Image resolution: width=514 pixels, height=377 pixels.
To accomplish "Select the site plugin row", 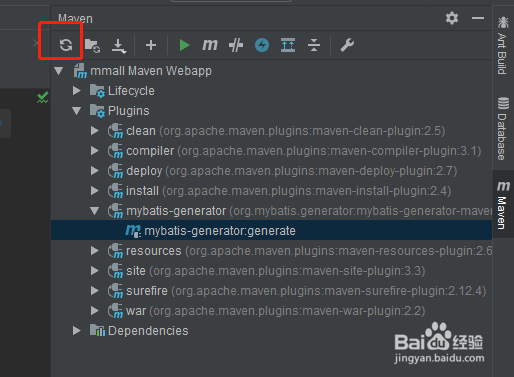I will coord(271,271).
